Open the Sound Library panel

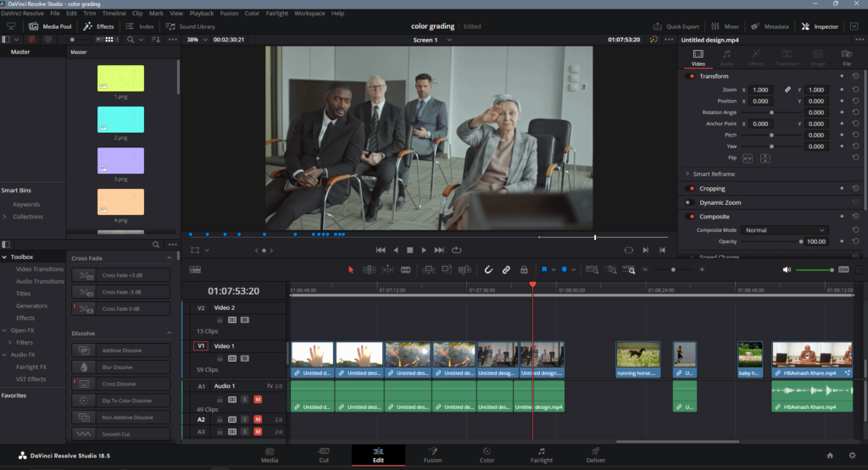[191, 26]
